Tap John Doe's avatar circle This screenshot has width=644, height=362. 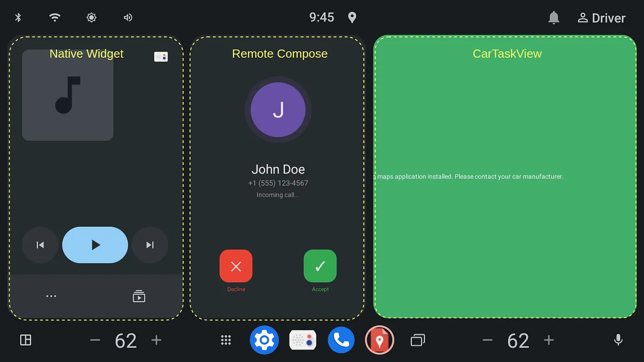(278, 110)
